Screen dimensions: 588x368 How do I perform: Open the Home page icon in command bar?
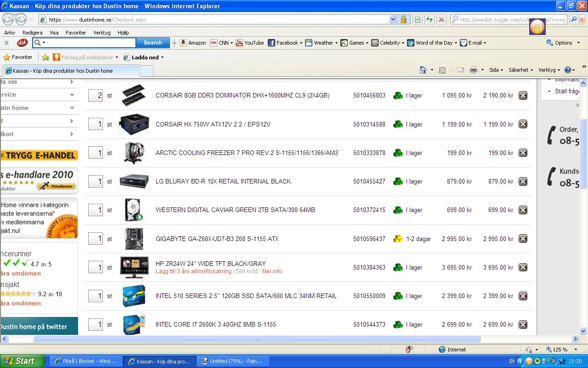(423, 70)
